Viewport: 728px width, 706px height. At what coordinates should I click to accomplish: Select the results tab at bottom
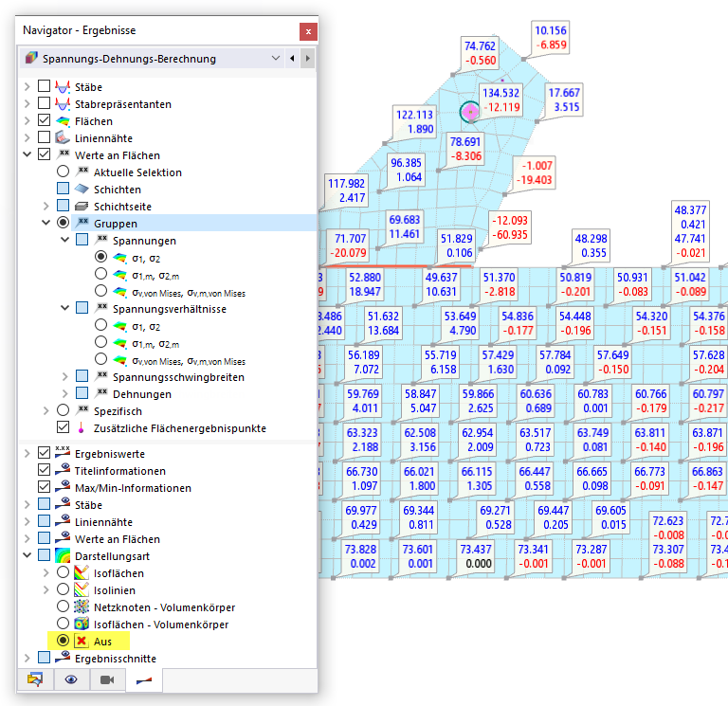tap(143, 680)
